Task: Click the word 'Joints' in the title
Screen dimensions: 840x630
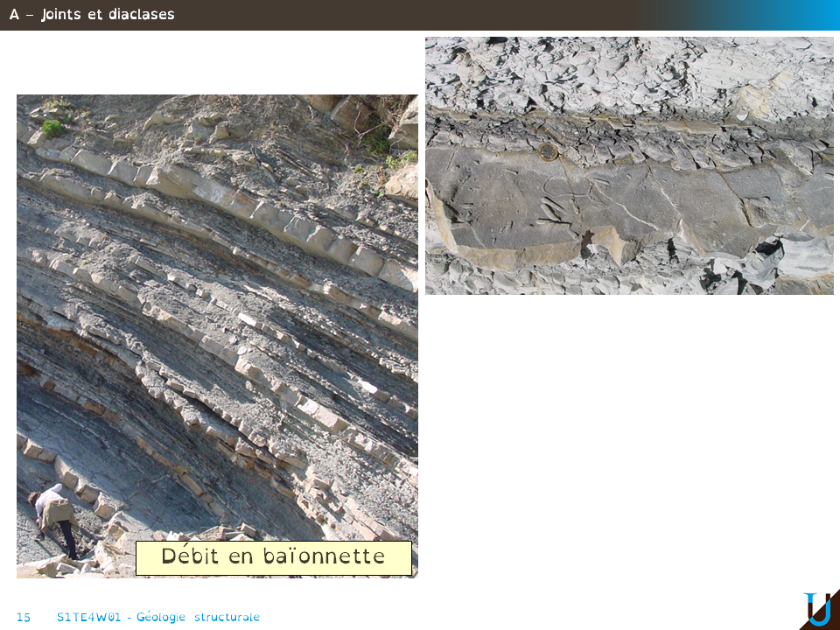Action: [x=59, y=15]
